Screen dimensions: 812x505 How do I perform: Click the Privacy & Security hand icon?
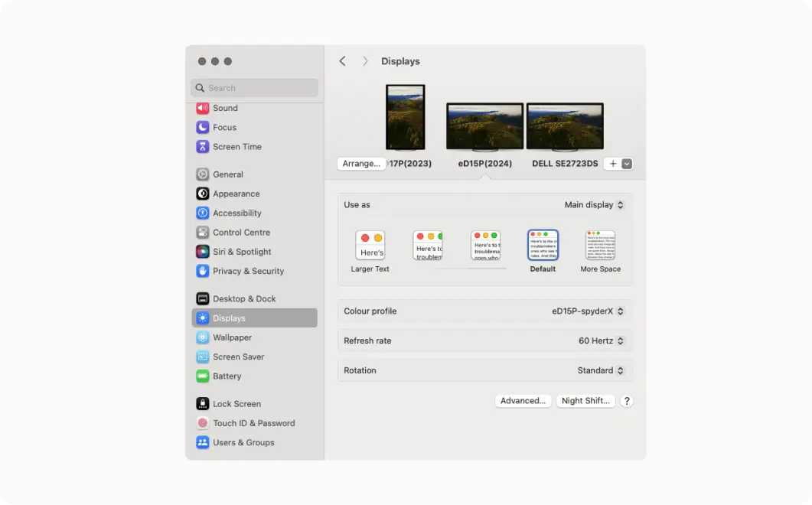coord(203,271)
